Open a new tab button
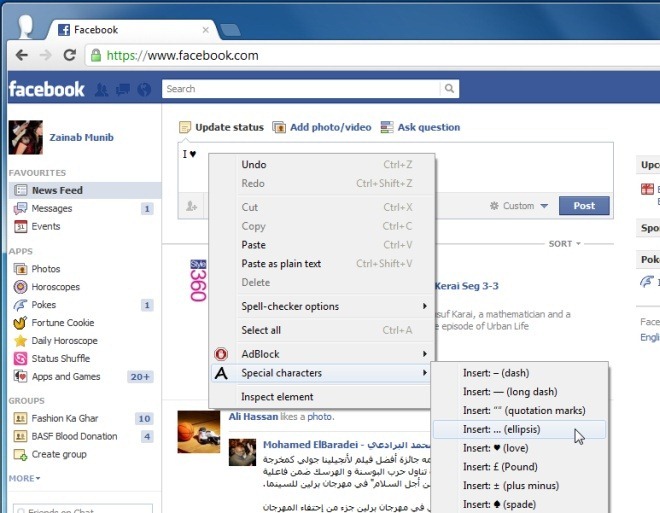Viewport: 660px width, 513px height. (230, 30)
